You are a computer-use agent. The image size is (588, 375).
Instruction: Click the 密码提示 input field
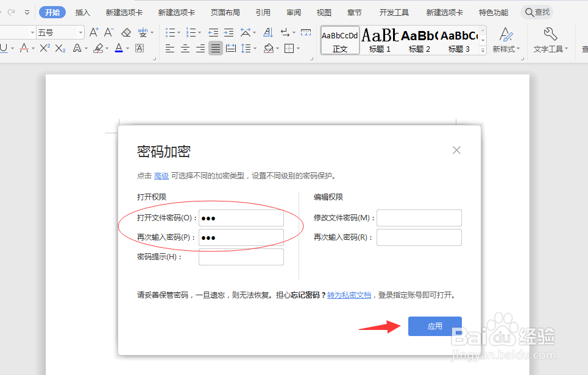coord(241,257)
